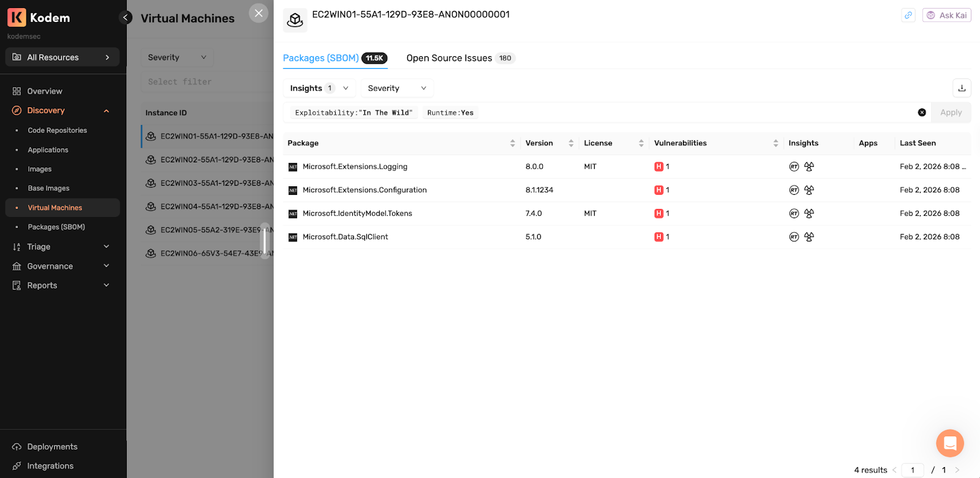This screenshot has width=980, height=478.
Task: Expand the All Resources selector
Action: [x=62, y=58]
